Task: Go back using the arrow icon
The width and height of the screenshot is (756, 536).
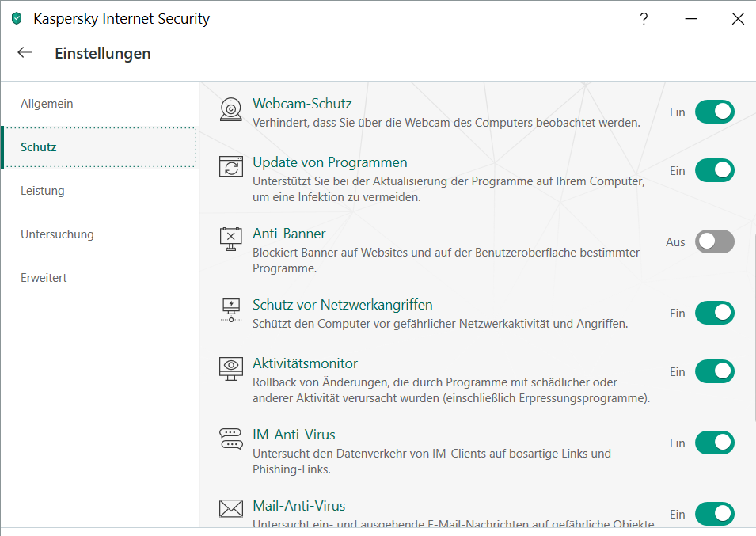Action: (25, 53)
